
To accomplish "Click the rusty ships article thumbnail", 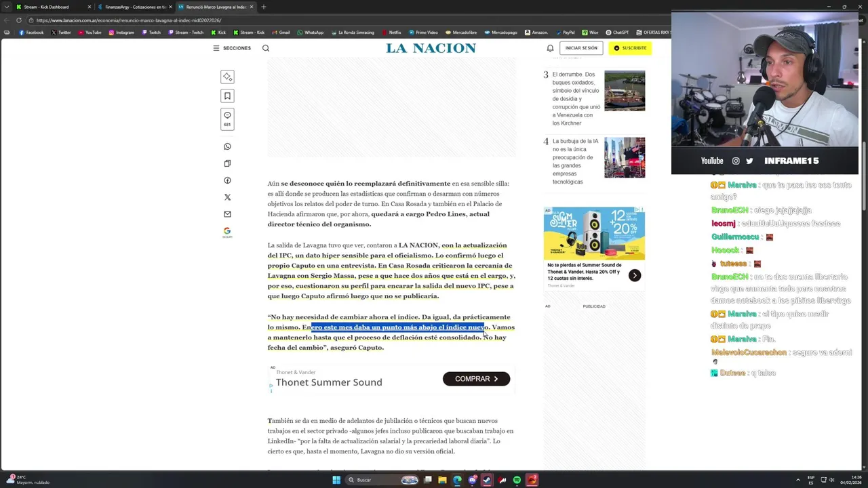I will pyautogui.click(x=625, y=91).
